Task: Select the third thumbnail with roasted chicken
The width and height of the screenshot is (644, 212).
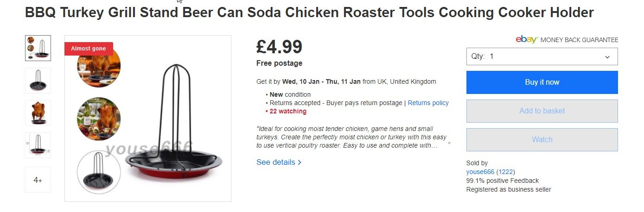Action: (38, 113)
